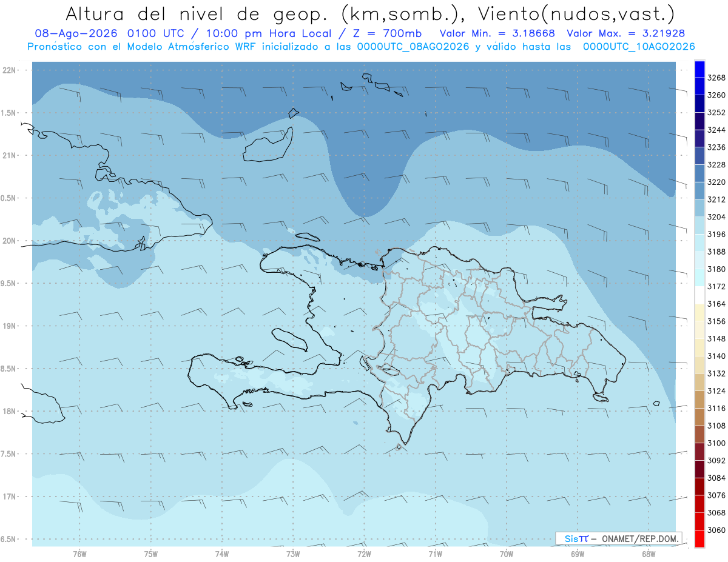728x562 pixels.
Task: Click the "3132" colorbar value
Action: pos(716,373)
